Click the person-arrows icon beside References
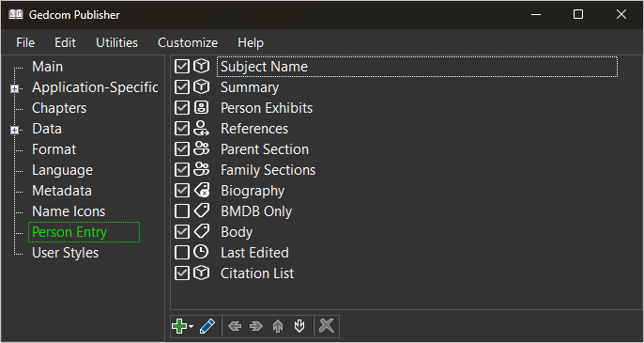The height and width of the screenshot is (343, 644). [201, 129]
